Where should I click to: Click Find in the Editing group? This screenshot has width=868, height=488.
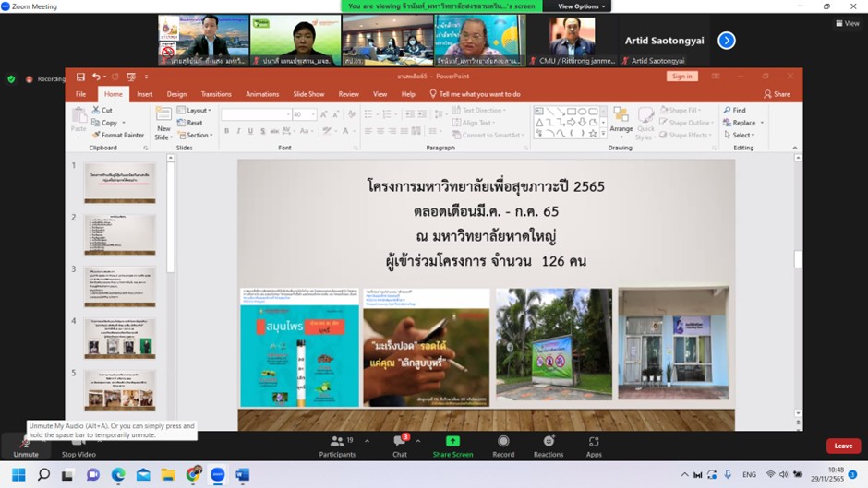pyautogui.click(x=735, y=110)
